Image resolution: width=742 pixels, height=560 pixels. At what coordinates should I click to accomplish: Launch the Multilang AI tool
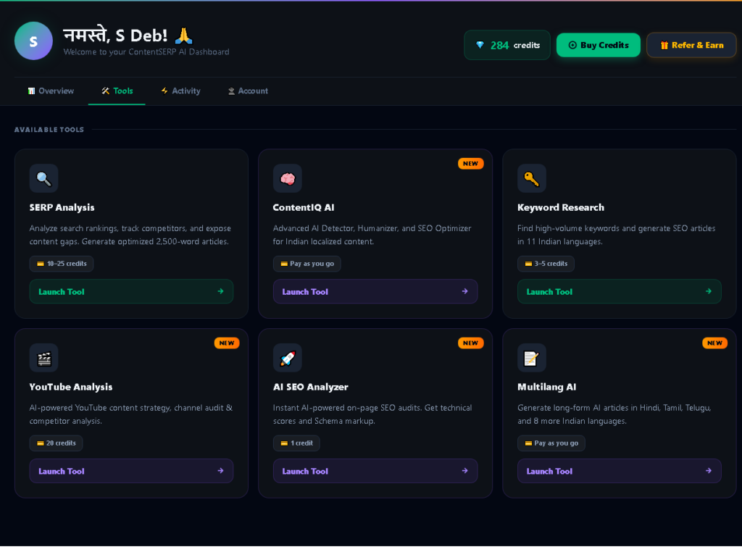[x=619, y=471]
